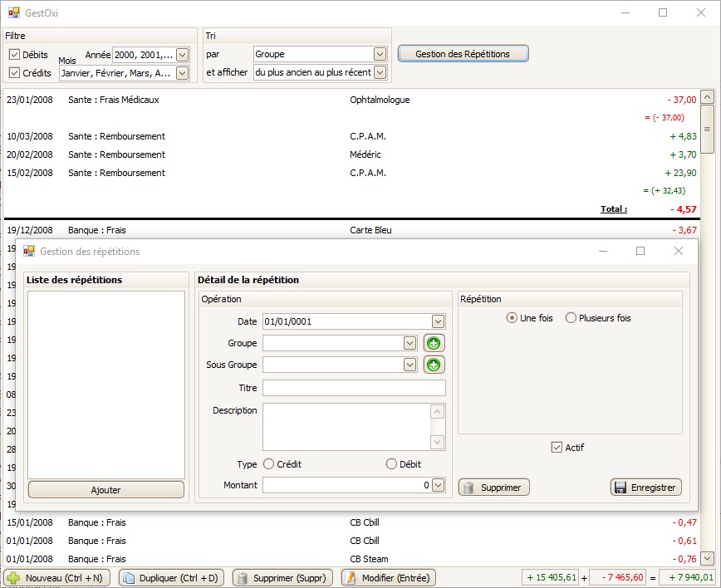The width and height of the screenshot is (721, 588).
Task: Click green plus icon next to Sous Groupe
Action: (x=434, y=365)
